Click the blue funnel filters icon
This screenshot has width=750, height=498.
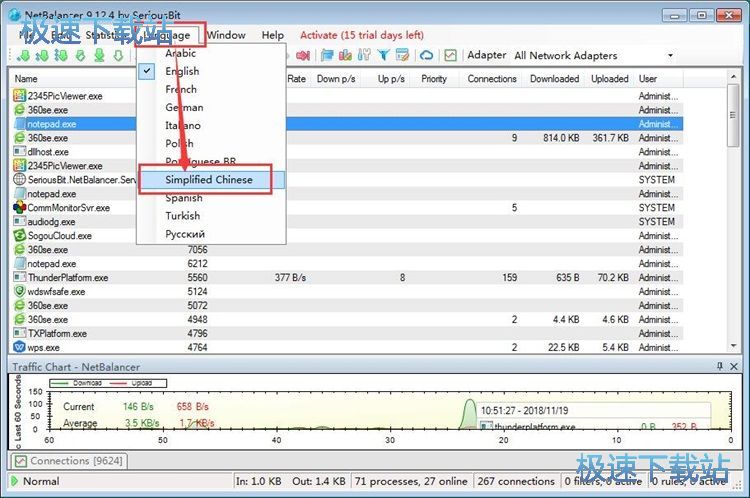coord(383,55)
